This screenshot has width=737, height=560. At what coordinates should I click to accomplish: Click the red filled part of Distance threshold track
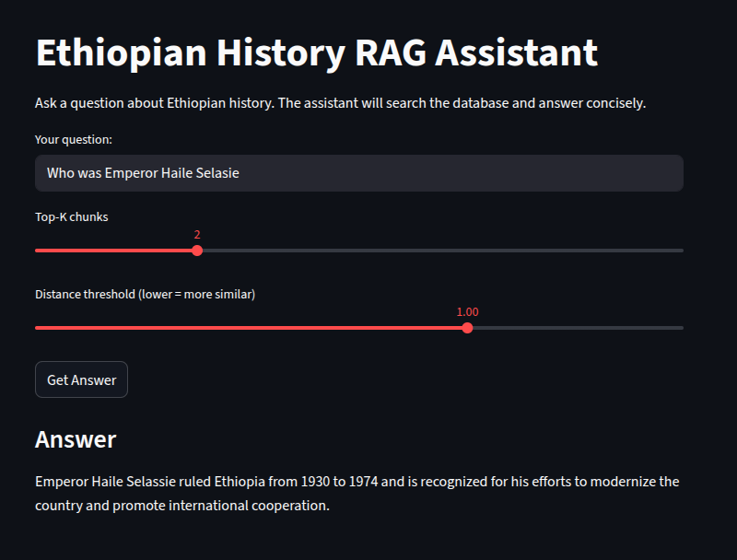point(249,328)
